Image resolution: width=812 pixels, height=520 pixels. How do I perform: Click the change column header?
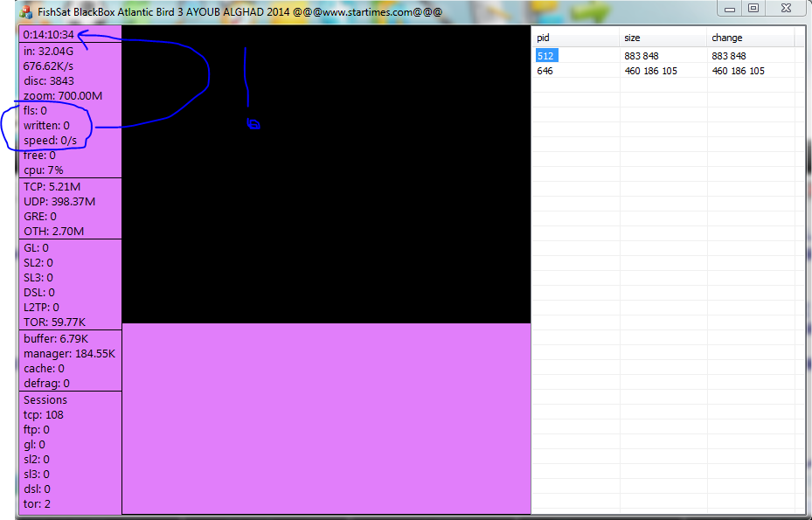click(x=750, y=38)
